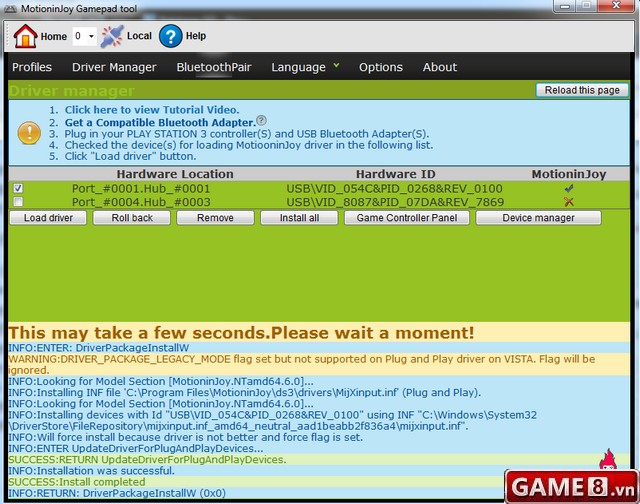The height and width of the screenshot is (504, 640).
Task: Open the controller number dropdown
Action: point(84,36)
